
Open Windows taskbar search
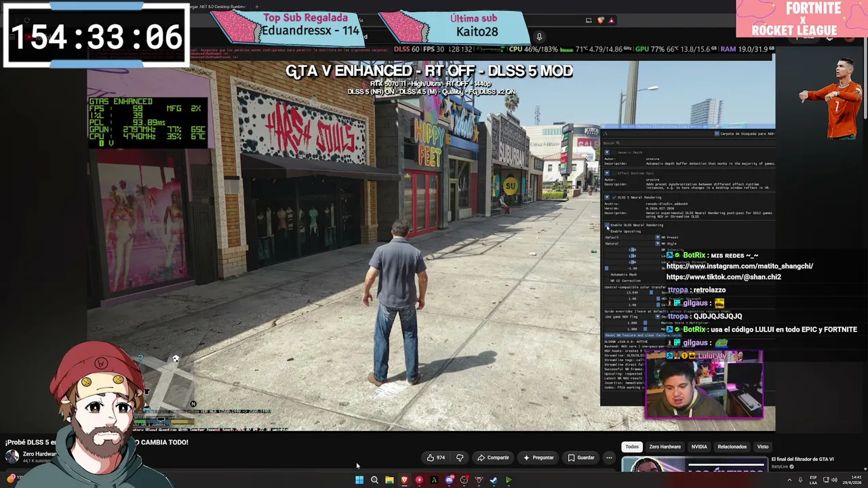pos(374,480)
